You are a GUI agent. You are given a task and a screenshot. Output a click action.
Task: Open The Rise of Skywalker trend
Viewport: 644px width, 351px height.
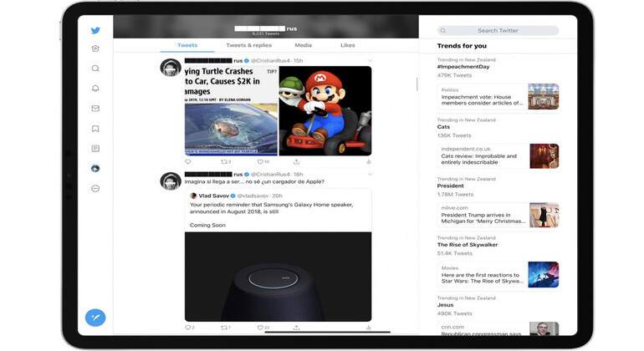(467, 245)
